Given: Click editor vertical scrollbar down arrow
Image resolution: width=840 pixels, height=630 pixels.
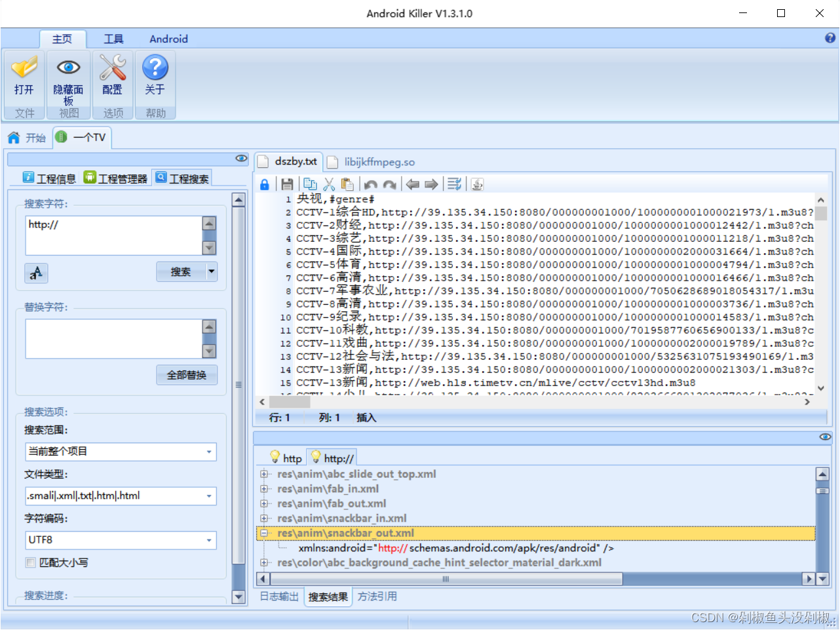Looking at the screenshot, I should pos(821,389).
